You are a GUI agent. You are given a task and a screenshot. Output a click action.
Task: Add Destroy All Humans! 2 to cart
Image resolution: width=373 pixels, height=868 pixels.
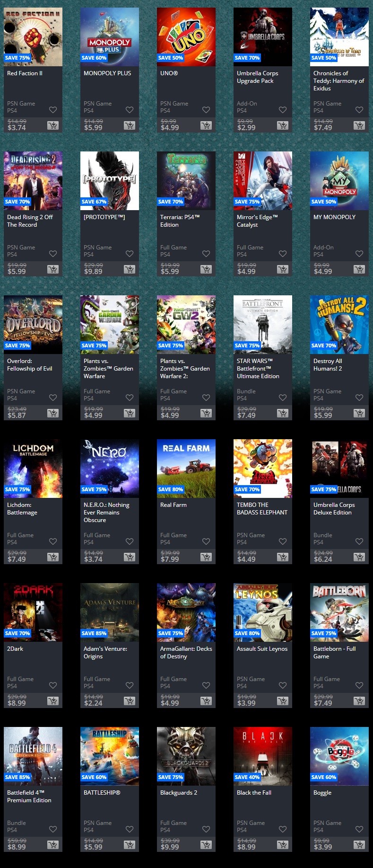click(359, 413)
